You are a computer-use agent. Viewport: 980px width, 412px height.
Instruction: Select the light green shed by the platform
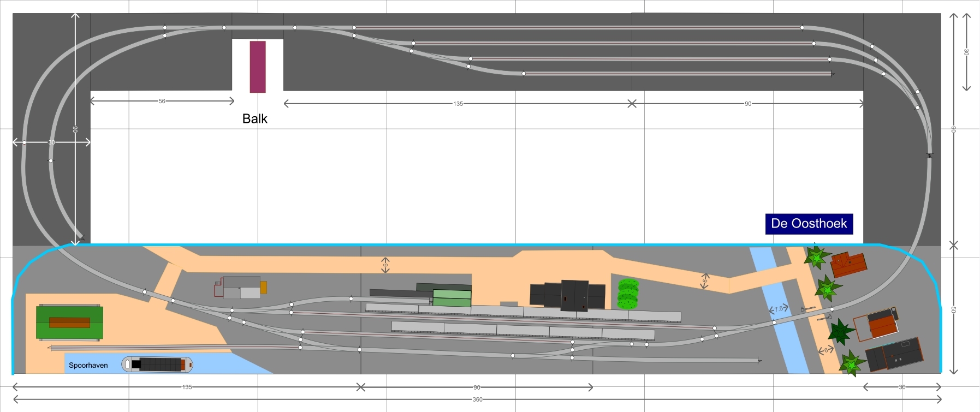pyautogui.click(x=452, y=298)
